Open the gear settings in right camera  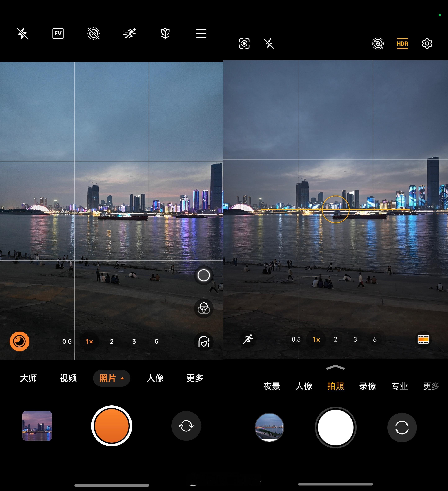[427, 44]
